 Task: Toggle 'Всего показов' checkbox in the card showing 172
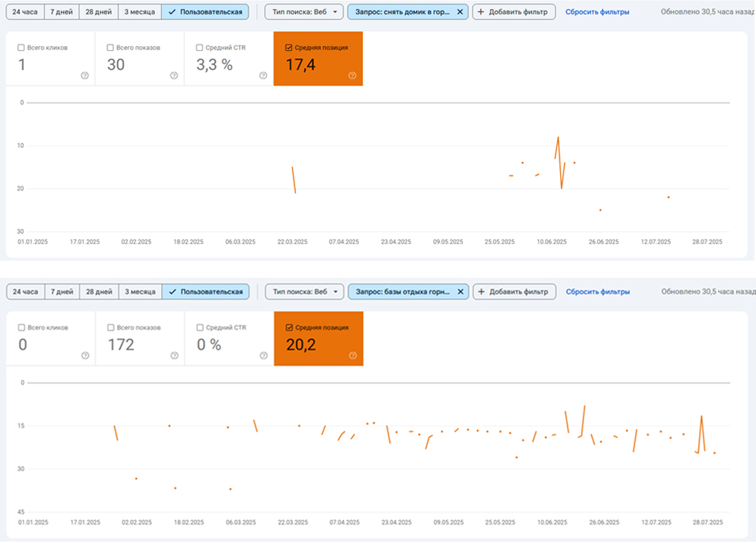click(110, 327)
